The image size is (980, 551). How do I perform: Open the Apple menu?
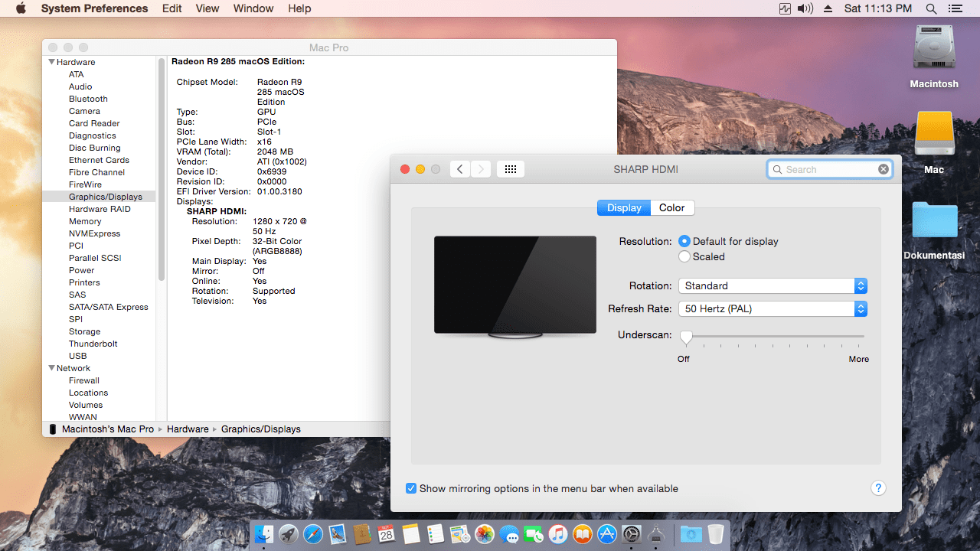coord(21,8)
